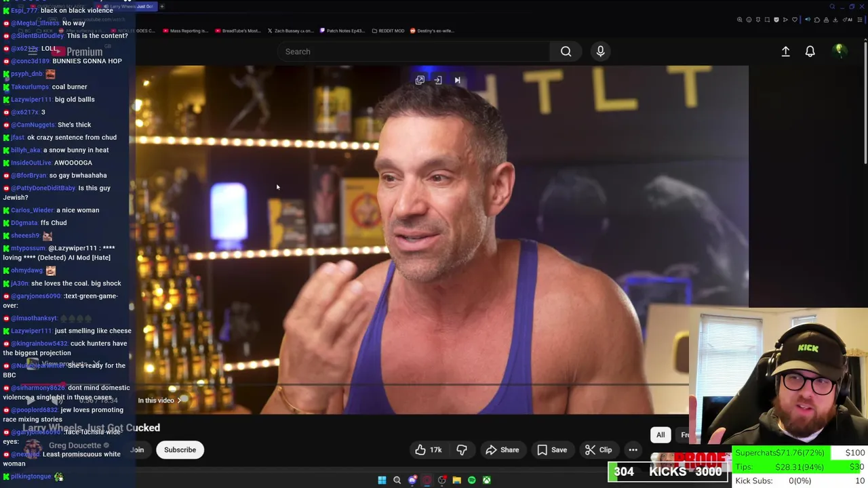The image size is (868, 488).
Task: Open the Spotify taskbar icon
Action: 471,480
